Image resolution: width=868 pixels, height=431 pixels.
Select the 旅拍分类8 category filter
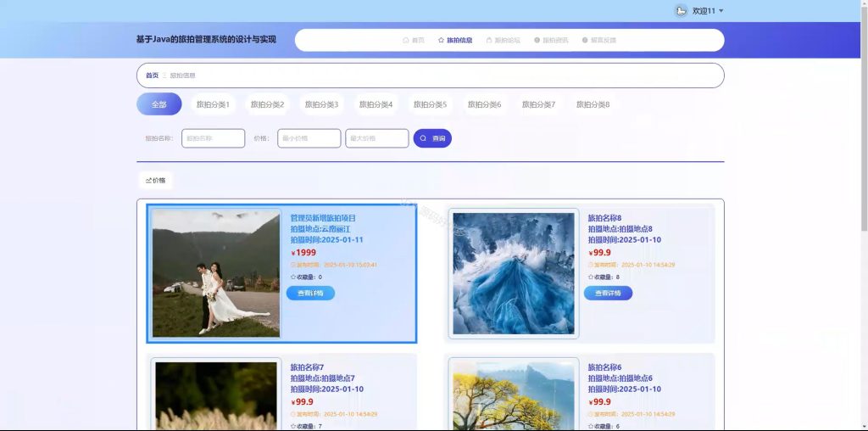[x=593, y=104]
